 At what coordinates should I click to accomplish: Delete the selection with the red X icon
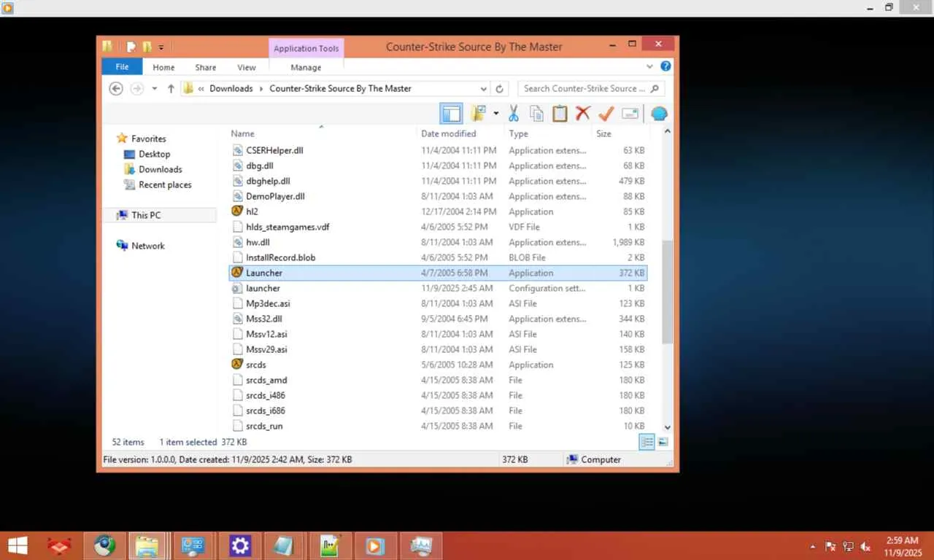tap(582, 113)
